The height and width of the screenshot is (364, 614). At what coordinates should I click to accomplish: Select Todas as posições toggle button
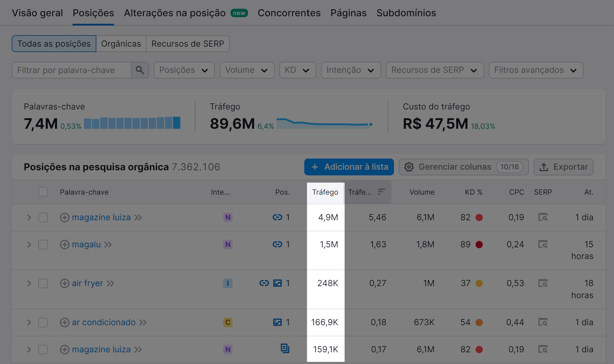click(x=54, y=44)
